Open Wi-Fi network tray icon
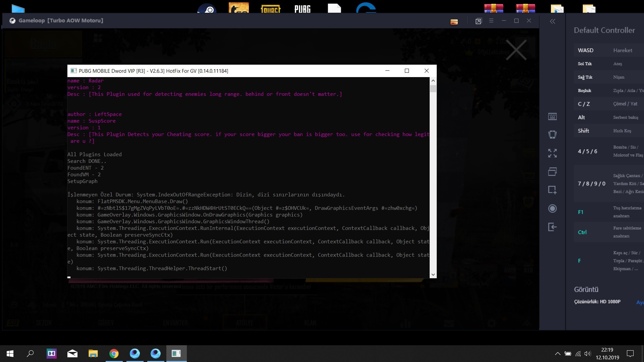The image size is (644, 362). coord(578,354)
